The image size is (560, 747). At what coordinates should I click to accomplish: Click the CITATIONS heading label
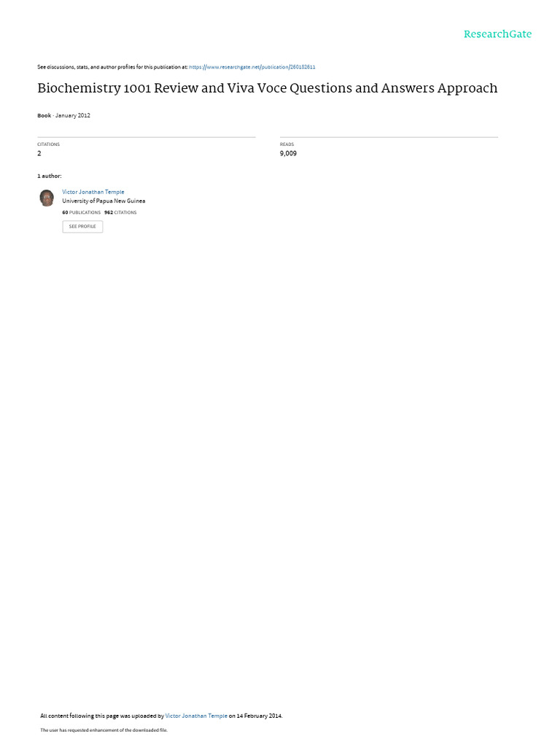(49, 144)
